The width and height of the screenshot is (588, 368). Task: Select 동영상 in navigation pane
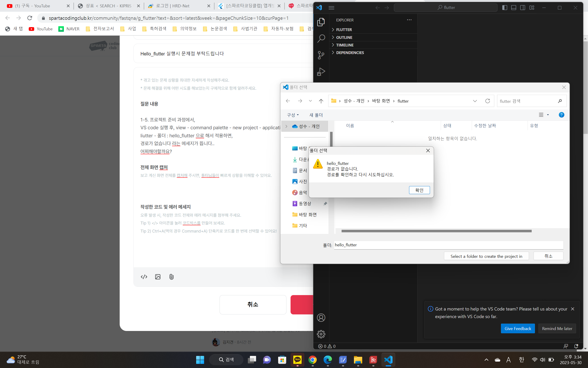(x=305, y=204)
